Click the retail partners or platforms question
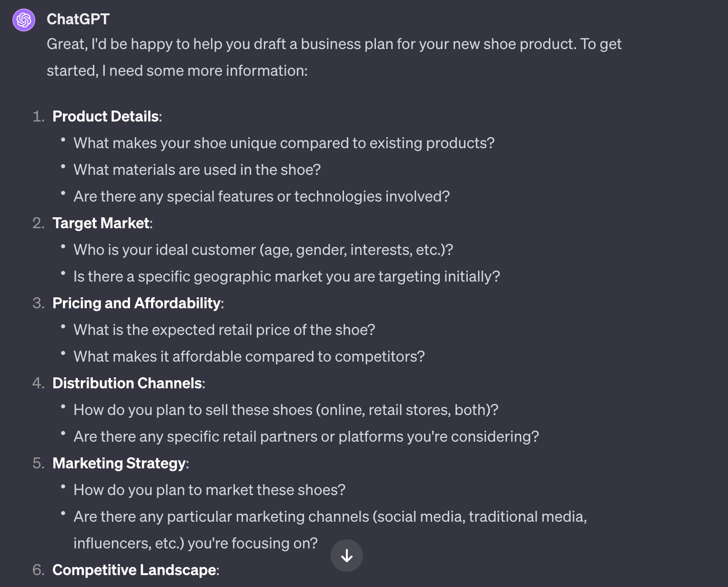The image size is (728, 587). [x=306, y=436]
